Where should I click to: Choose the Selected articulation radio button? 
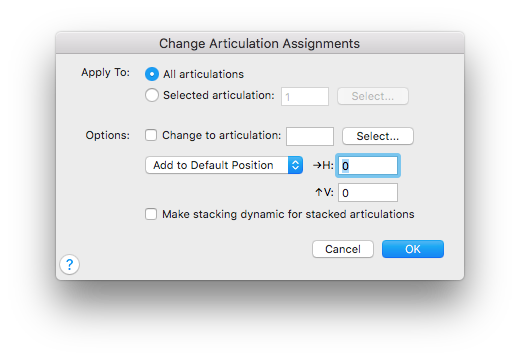pyautogui.click(x=152, y=95)
